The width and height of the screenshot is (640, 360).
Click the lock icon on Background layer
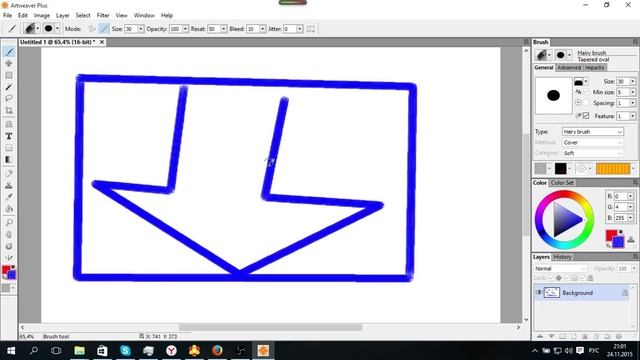[x=625, y=292]
